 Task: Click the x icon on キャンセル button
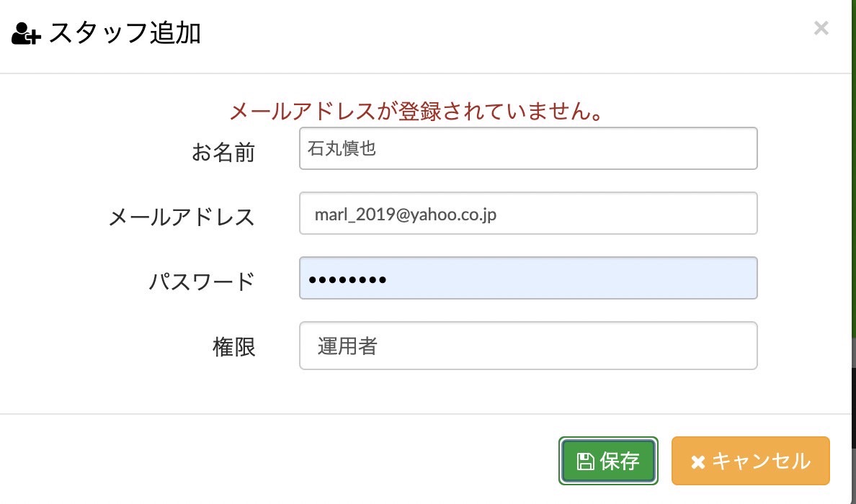tap(697, 462)
